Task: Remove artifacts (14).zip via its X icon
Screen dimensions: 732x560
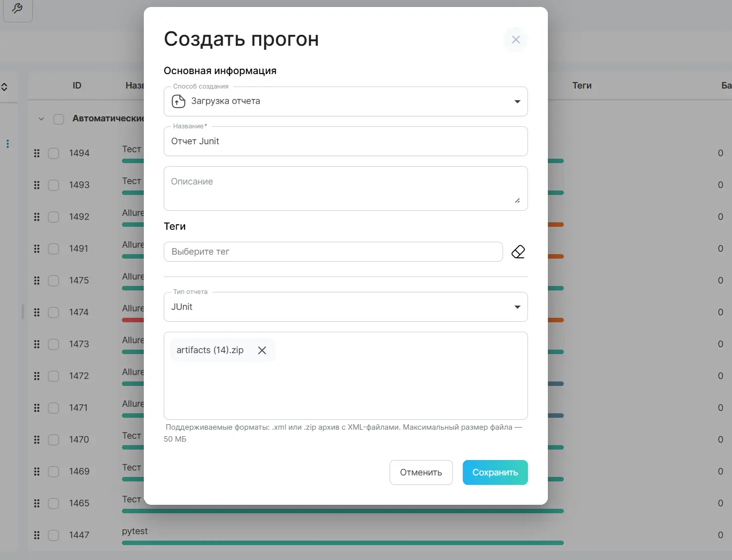Action: (x=262, y=350)
